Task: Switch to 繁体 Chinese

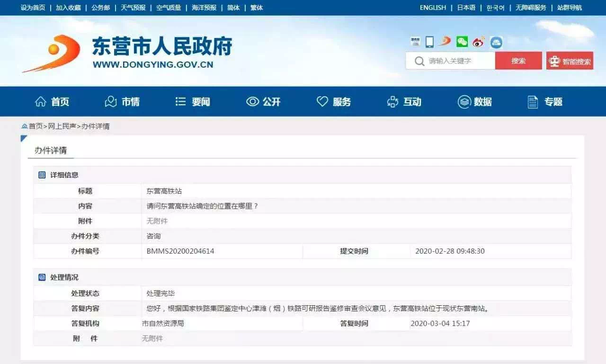Action: coord(257,8)
